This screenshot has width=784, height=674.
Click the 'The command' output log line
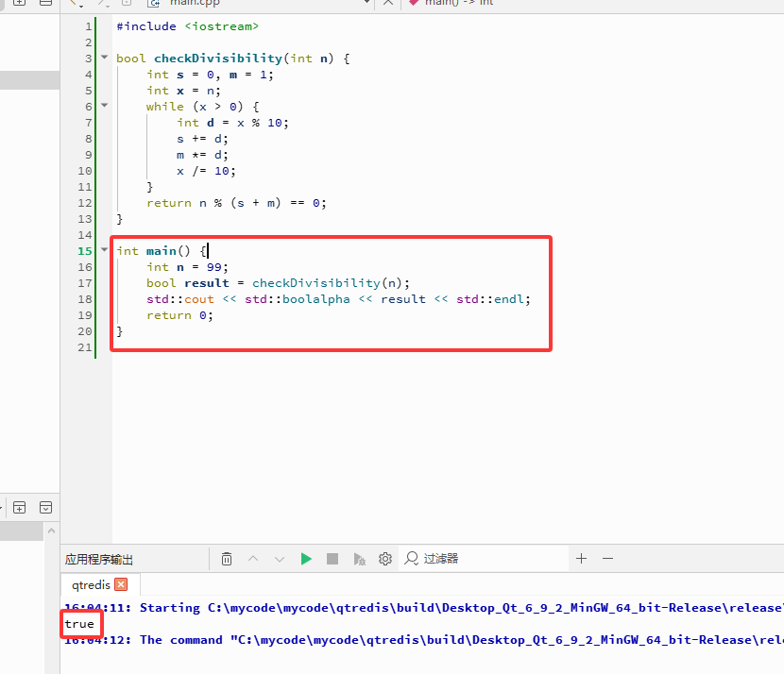[424, 639]
